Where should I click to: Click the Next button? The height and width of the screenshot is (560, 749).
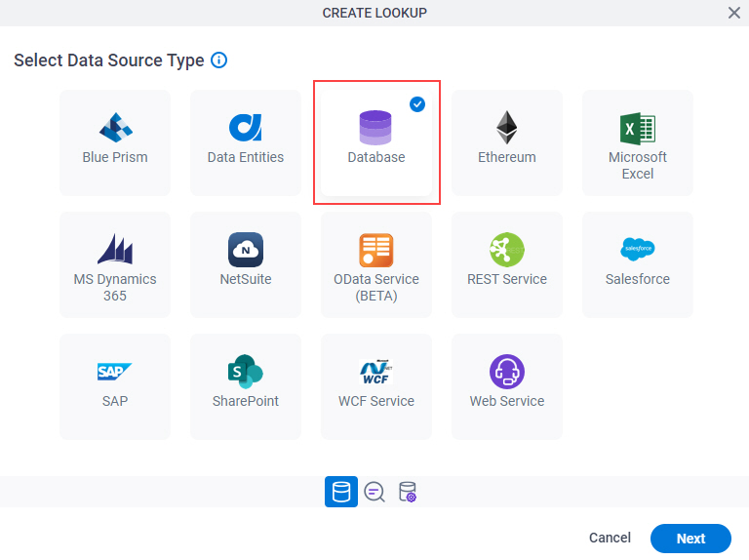690,539
